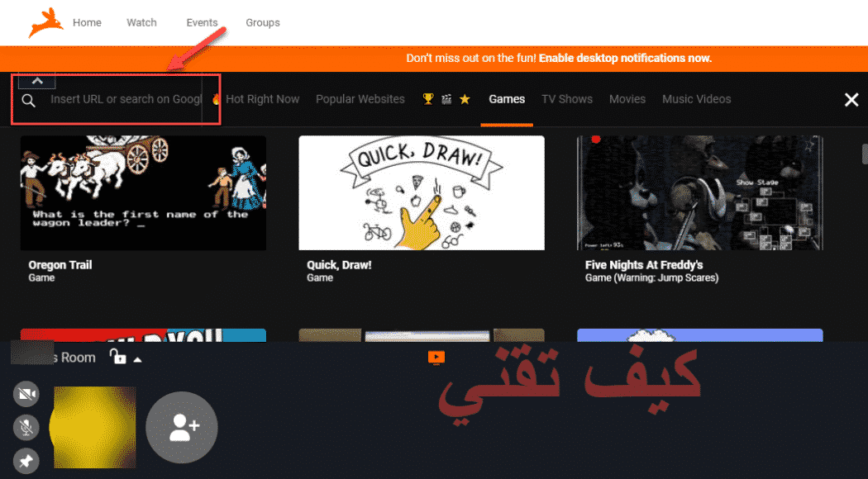Switch to Popular Websites tab
Viewport: 868px width, 479px height.
coord(360,99)
